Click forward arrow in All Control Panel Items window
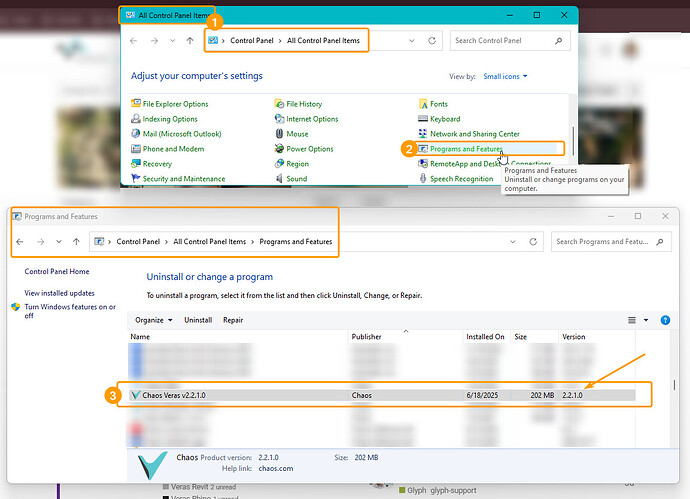Image resolution: width=690 pixels, height=499 pixels. [x=154, y=40]
